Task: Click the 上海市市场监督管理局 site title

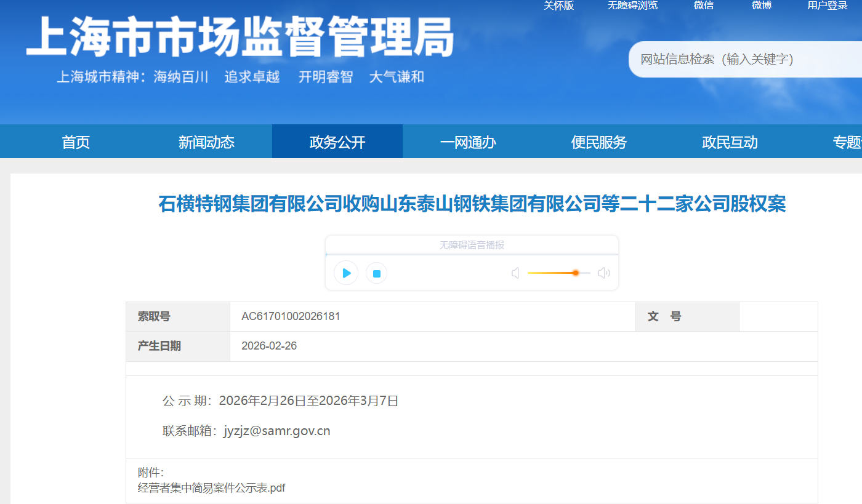Action: click(240, 37)
